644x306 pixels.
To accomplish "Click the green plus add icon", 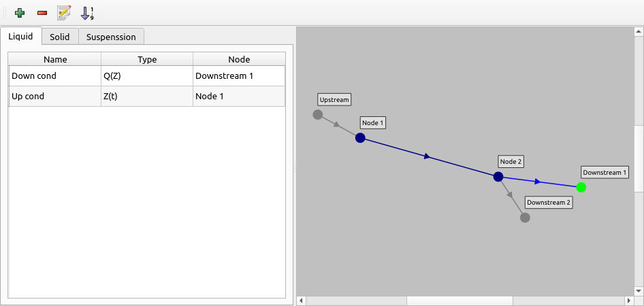I will coord(20,12).
